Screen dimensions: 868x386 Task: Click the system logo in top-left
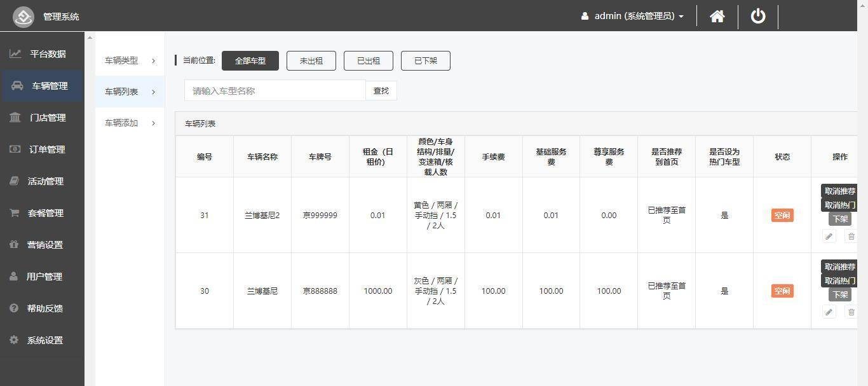[24, 17]
